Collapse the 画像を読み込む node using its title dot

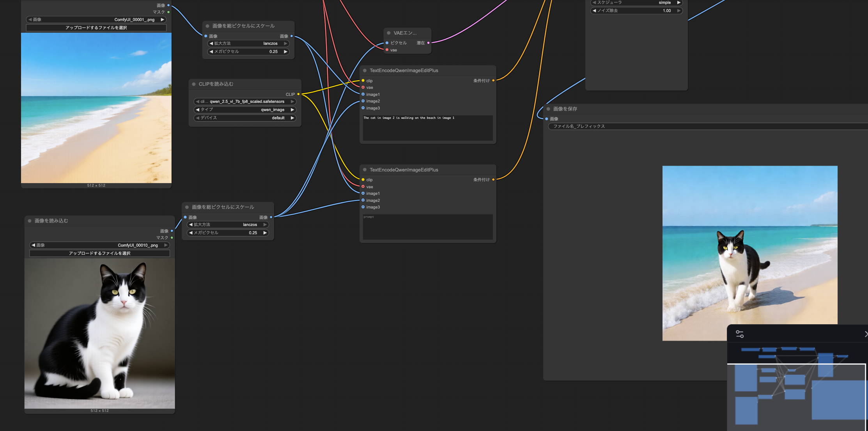pyautogui.click(x=30, y=221)
